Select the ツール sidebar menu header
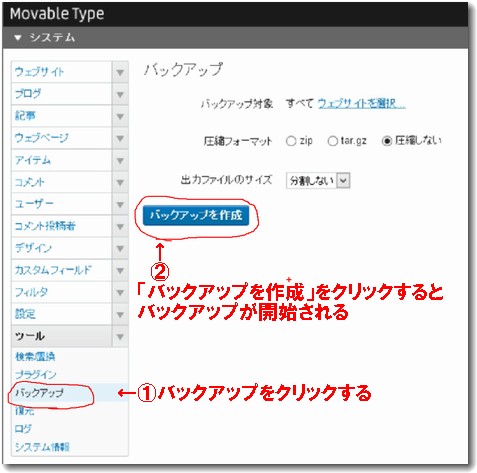Image resolution: width=477 pixels, height=473 pixels. 62,336
